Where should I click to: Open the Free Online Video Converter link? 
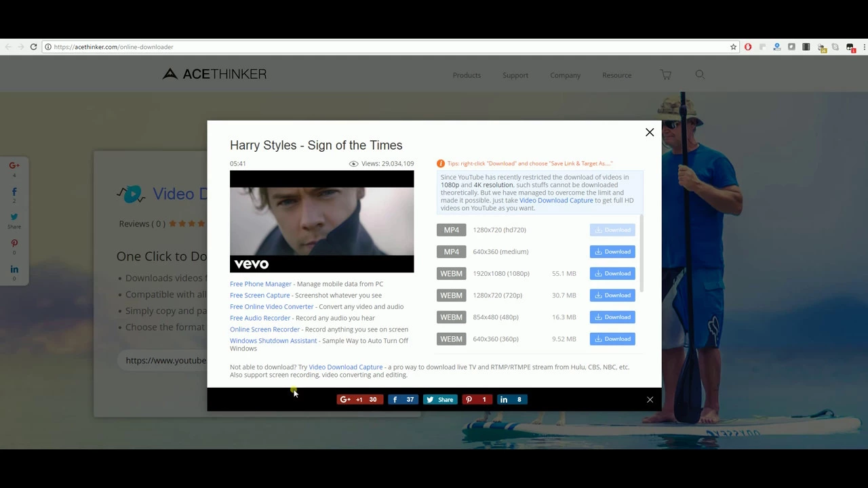pyautogui.click(x=271, y=306)
